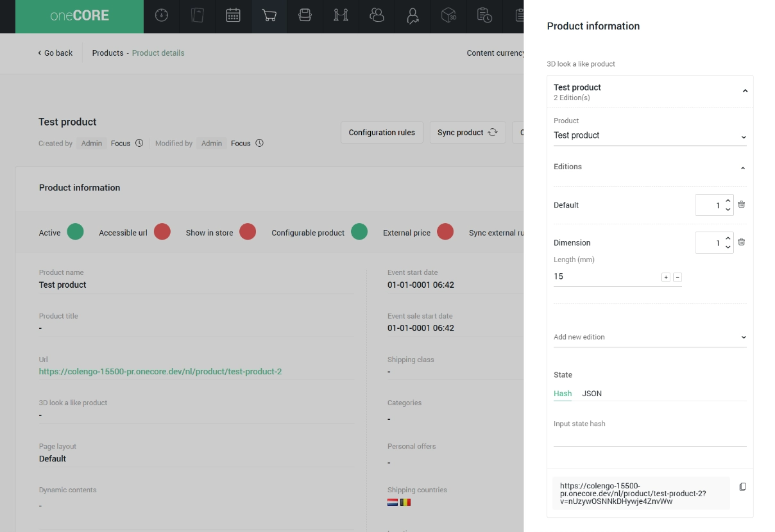Screen dimensions: 775x532
Task: Open the dashboard gauge icon
Action: pyautogui.click(x=162, y=16)
